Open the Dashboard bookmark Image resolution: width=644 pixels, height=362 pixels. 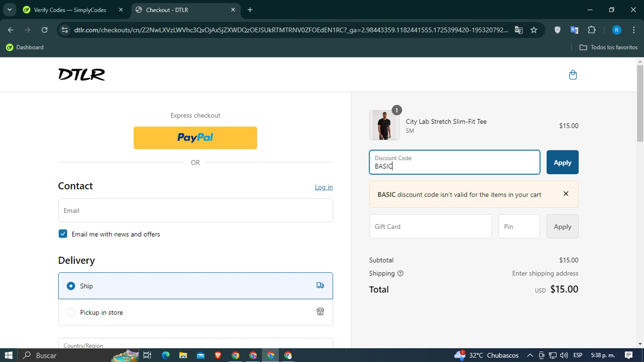[x=25, y=47]
